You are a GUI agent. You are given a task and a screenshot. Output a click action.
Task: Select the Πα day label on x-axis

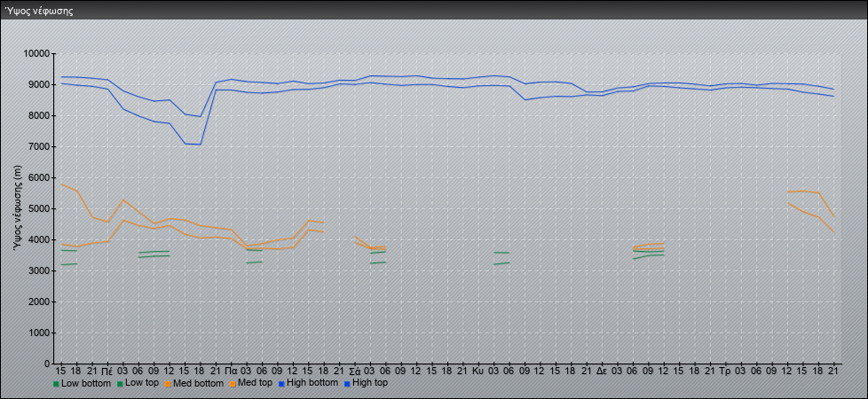[232, 372]
